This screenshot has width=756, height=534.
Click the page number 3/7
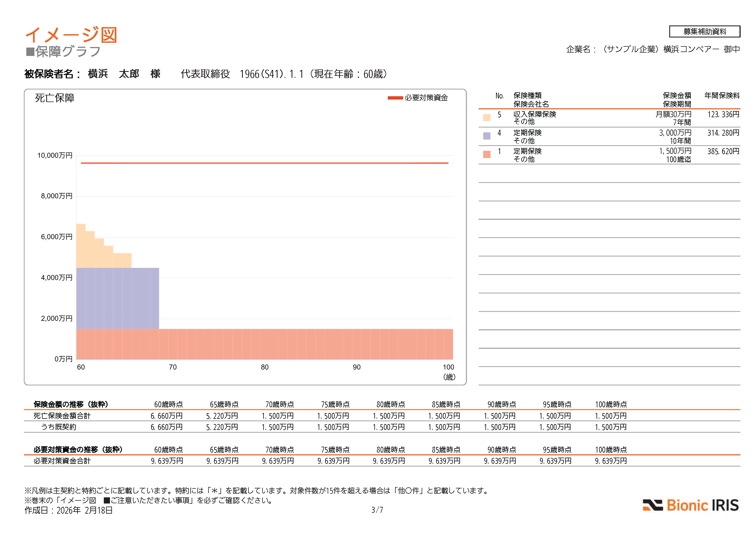(x=377, y=510)
